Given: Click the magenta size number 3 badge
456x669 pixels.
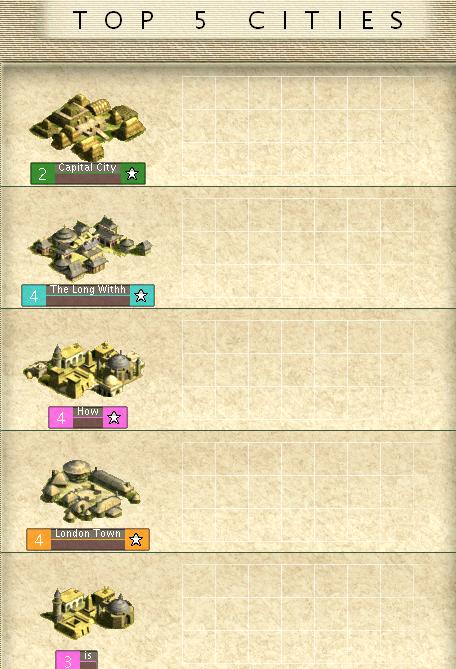Looking at the screenshot, I should [67, 660].
